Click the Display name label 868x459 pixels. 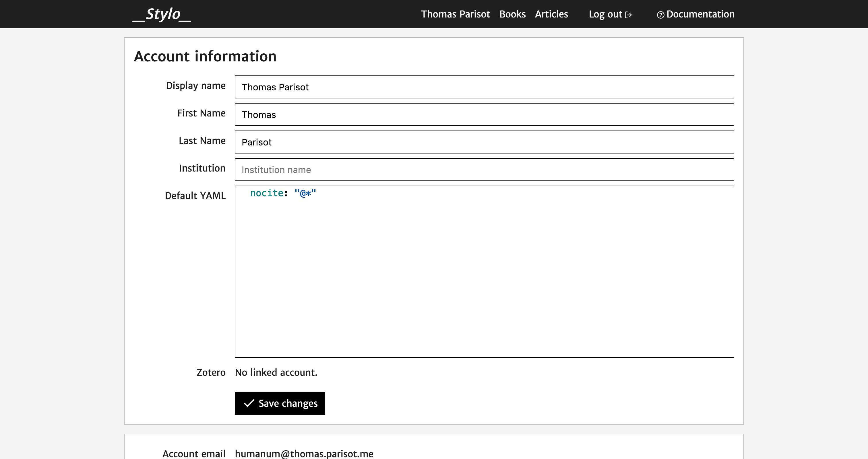tap(196, 86)
